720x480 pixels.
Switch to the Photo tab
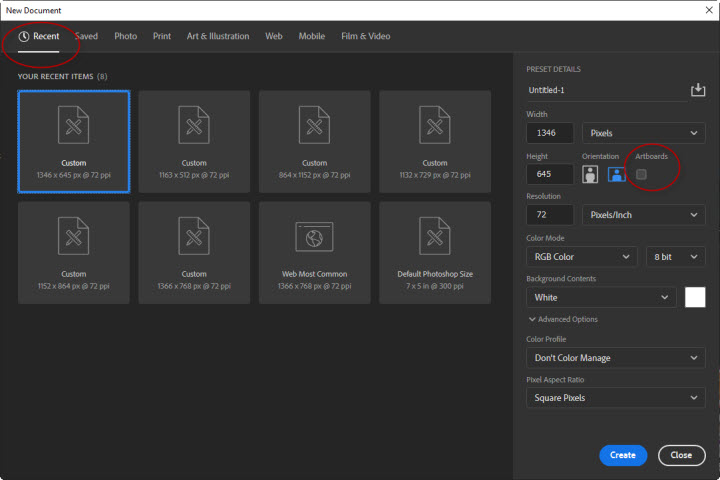pos(126,36)
